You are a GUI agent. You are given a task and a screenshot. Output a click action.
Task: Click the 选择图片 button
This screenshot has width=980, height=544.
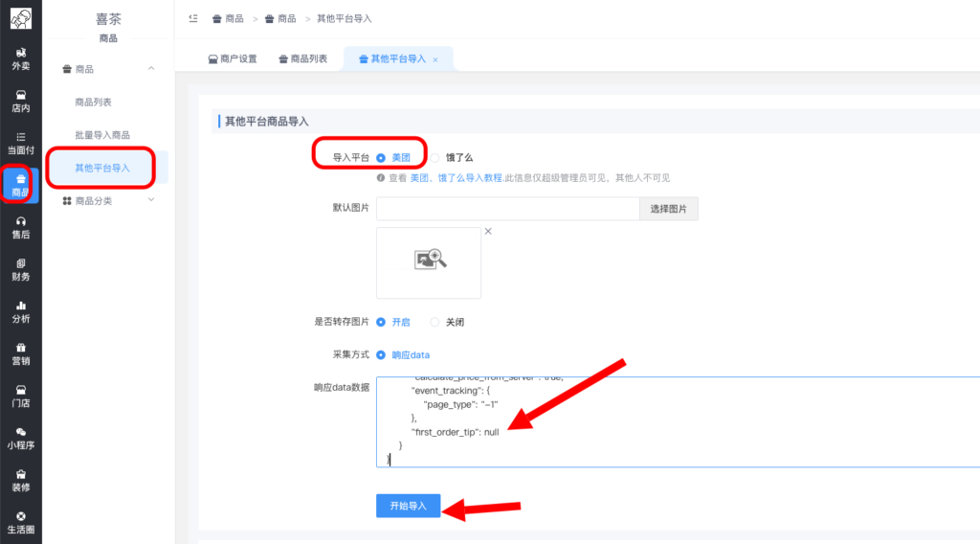tap(668, 209)
